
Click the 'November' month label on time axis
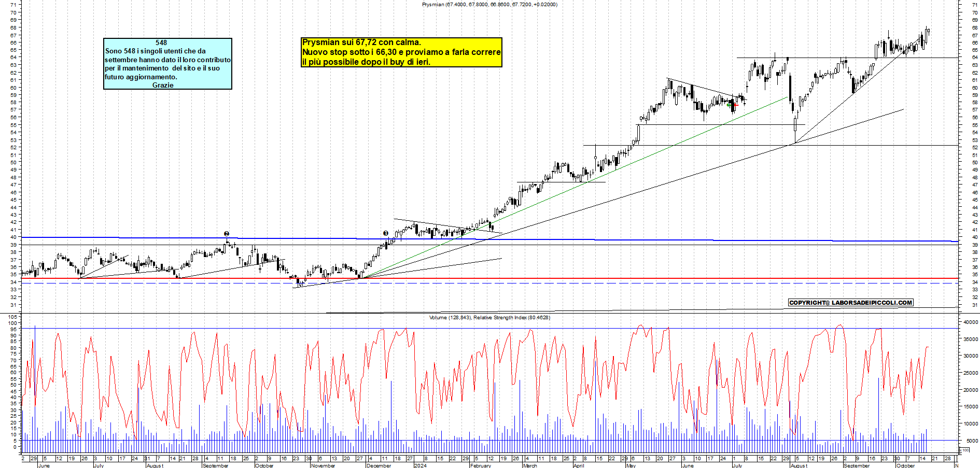pyautogui.click(x=323, y=465)
